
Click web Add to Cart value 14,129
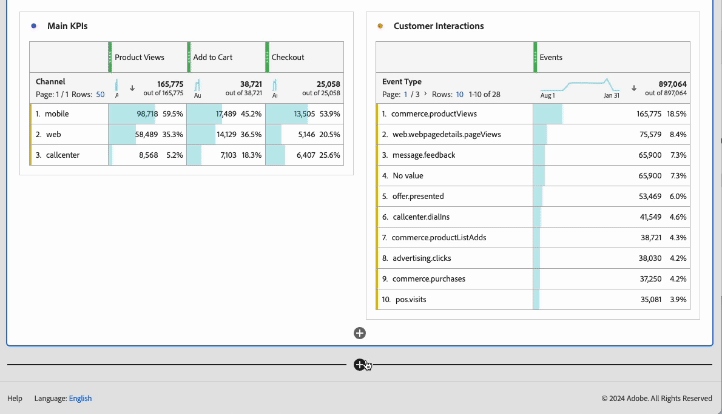point(227,134)
